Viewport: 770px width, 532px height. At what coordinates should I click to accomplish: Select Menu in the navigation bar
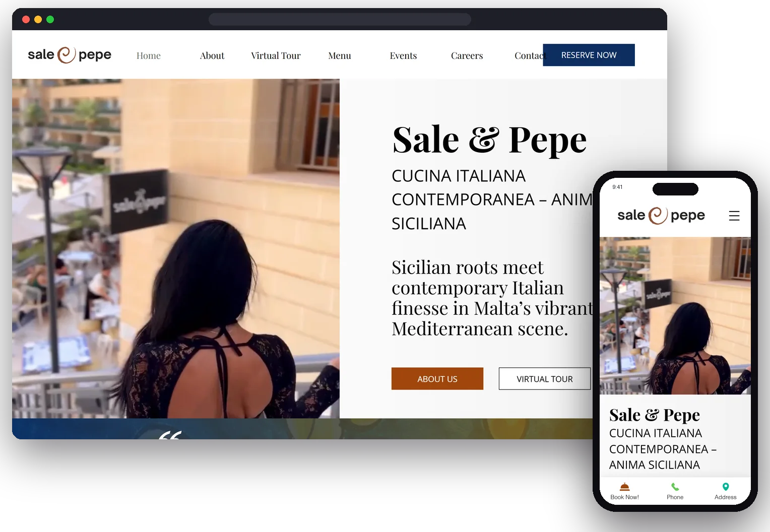(340, 55)
